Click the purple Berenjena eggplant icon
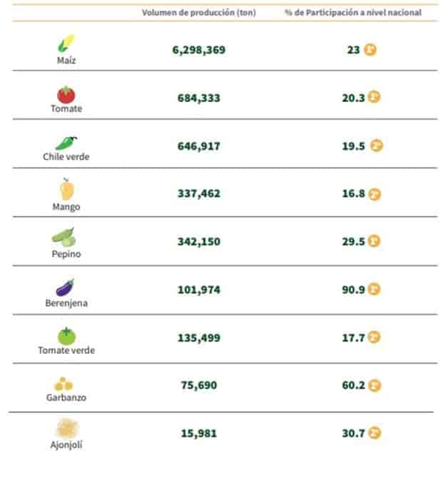 pyautogui.click(x=66, y=287)
